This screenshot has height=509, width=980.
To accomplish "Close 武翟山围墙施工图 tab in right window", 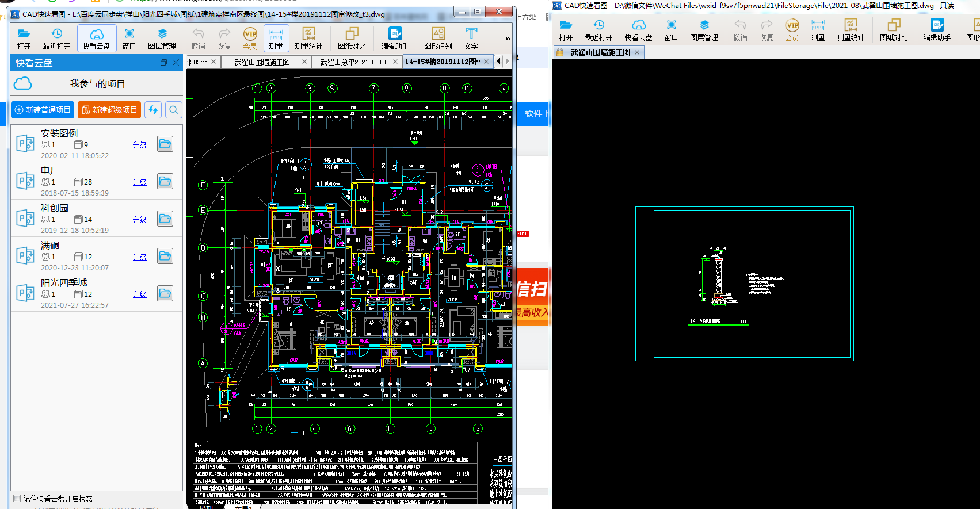I will click(x=637, y=52).
